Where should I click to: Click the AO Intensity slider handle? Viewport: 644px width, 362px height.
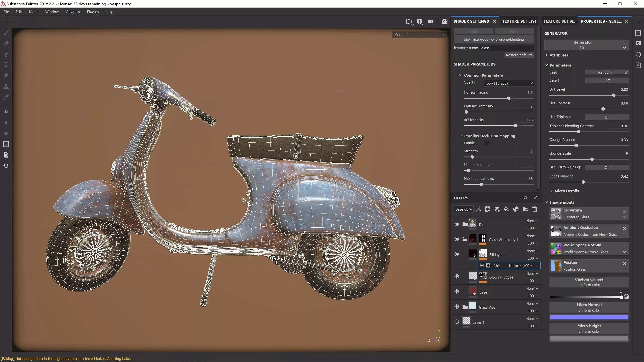pos(515,126)
